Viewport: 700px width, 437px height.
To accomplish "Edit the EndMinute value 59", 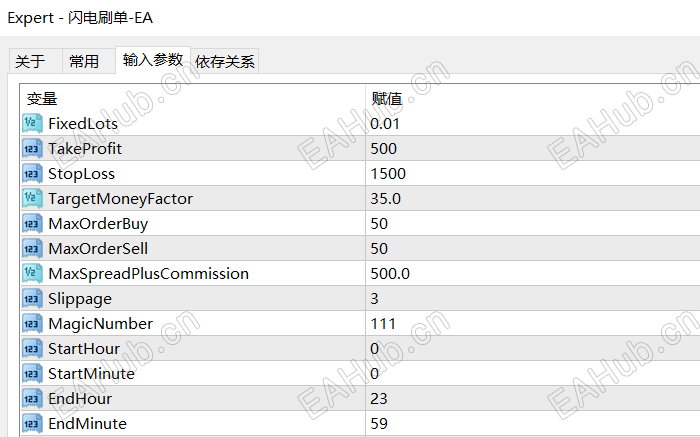I will point(379,424).
